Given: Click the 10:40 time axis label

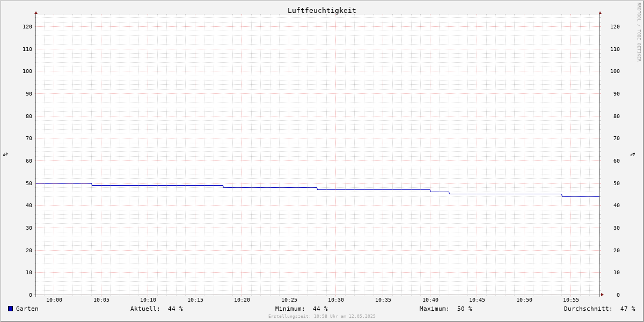Looking at the screenshot, I should coord(430,300).
